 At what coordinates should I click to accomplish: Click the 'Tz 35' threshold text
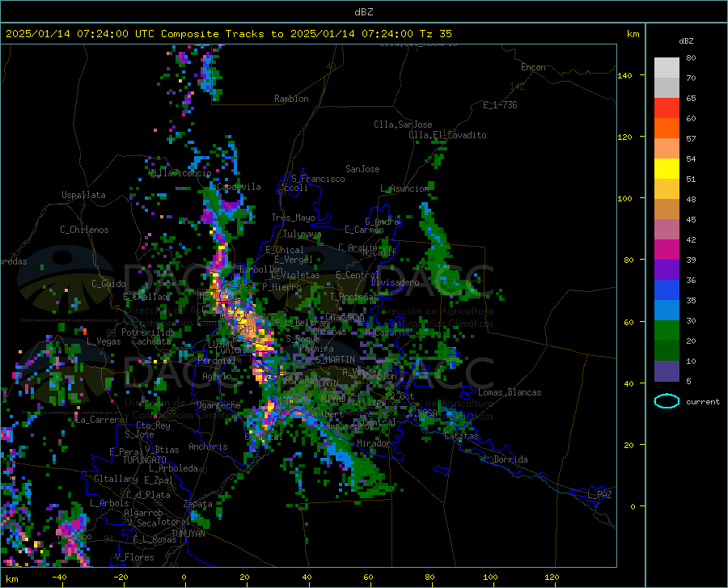435,34
